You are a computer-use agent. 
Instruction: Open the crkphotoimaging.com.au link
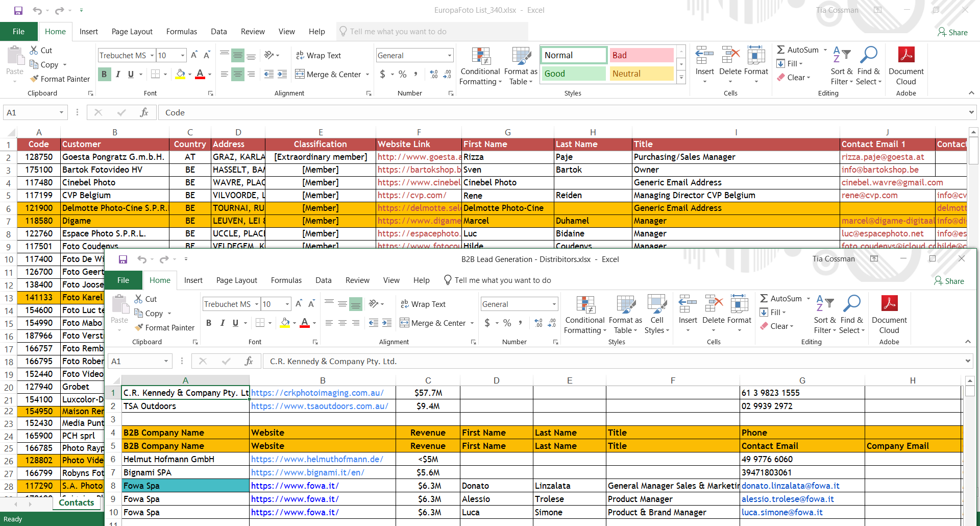tap(317, 393)
